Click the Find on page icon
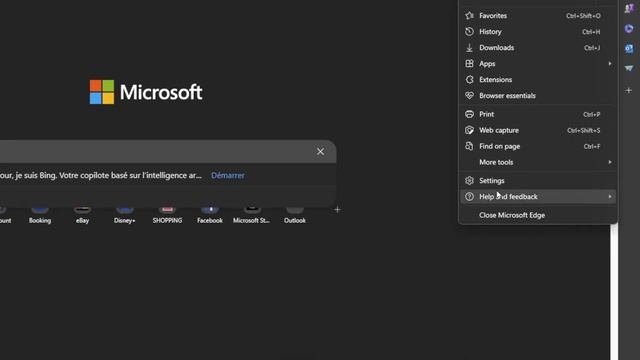Viewport: 640px width, 360px height. [469, 146]
